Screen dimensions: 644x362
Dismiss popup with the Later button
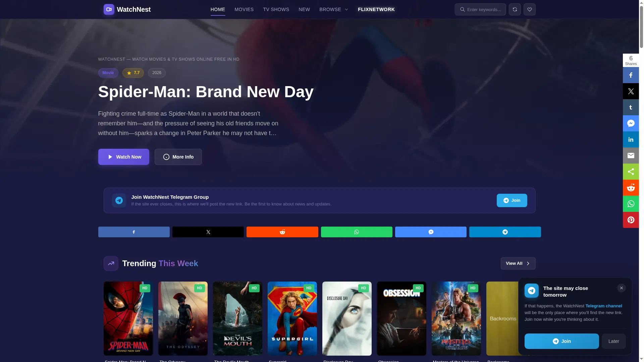click(613, 341)
